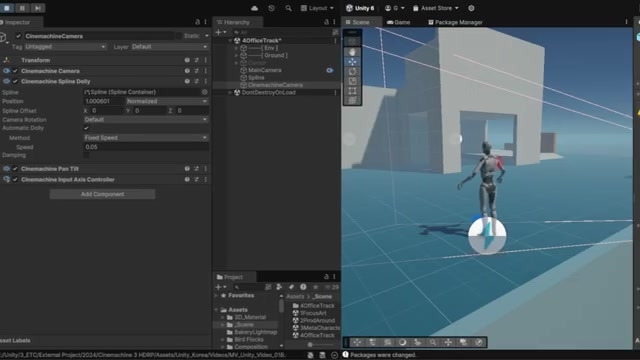Expand DontDestroyOnLoad in Hierarchy
640x360 pixels.
tap(230, 93)
